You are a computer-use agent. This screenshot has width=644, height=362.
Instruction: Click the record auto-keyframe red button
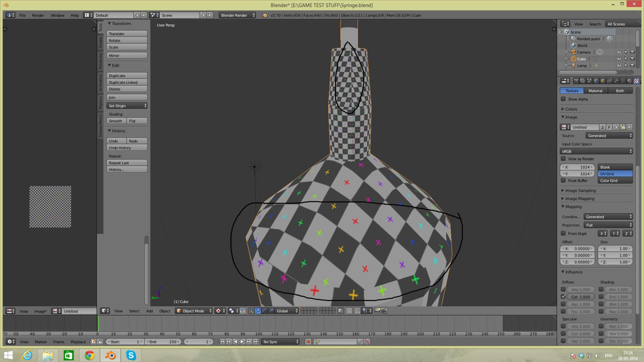click(308, 342)
